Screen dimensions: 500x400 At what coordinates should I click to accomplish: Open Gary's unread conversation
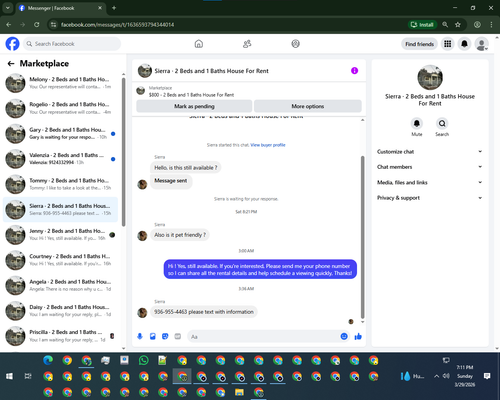(61, 134)
